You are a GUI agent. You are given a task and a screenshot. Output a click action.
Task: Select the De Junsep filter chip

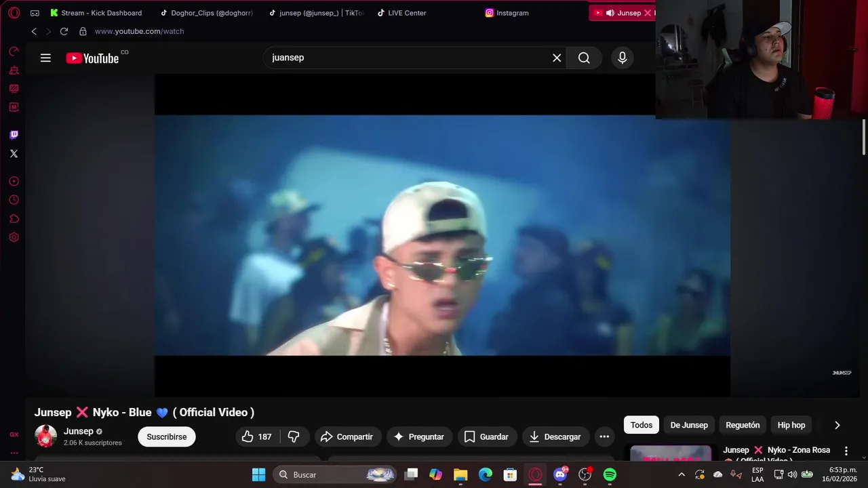689,425
